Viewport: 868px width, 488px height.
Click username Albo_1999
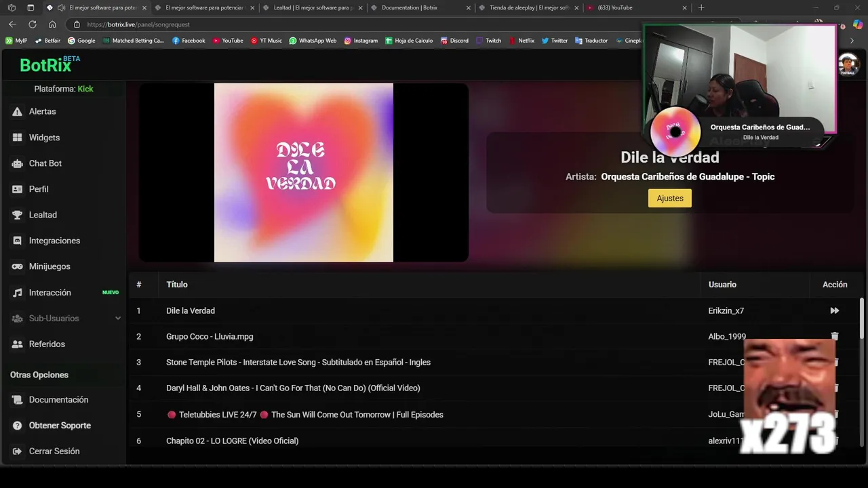click(x=727, y=336)
